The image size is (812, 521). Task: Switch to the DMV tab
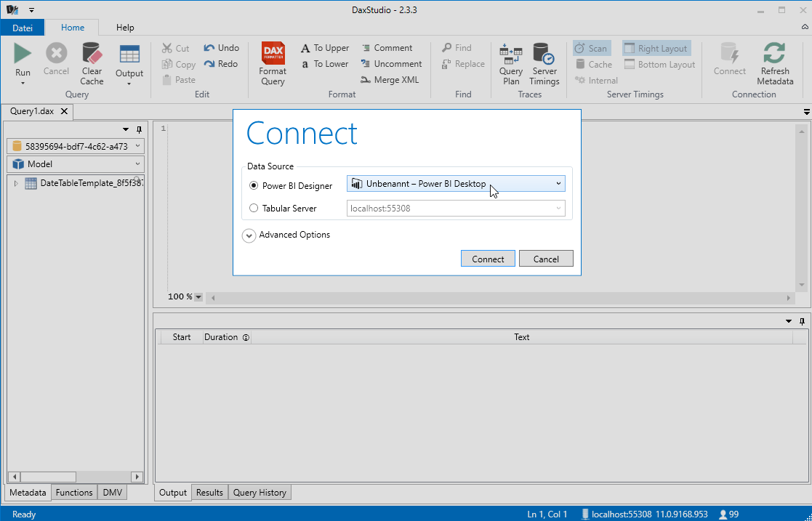pos(113,493)
